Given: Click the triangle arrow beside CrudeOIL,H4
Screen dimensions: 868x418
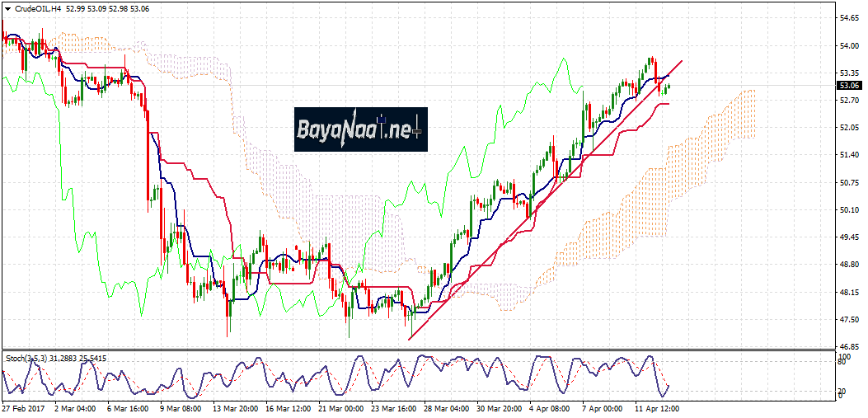Looking at the screenshot, I should 8,8.
